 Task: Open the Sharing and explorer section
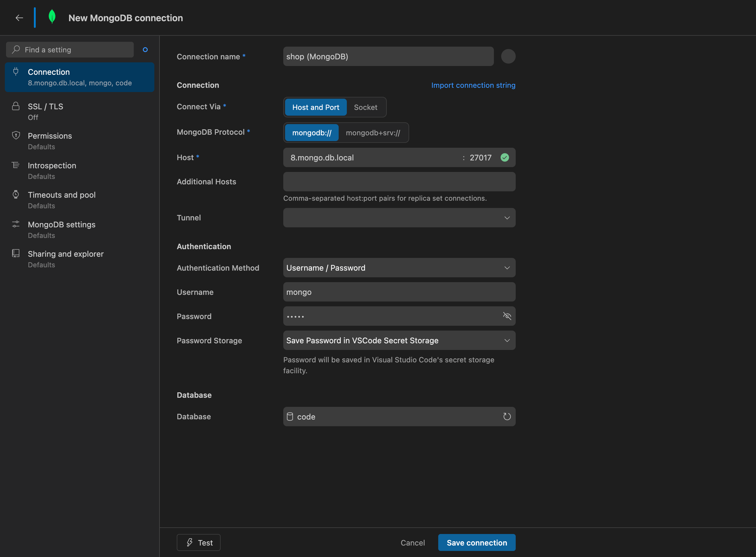(80, 259)
